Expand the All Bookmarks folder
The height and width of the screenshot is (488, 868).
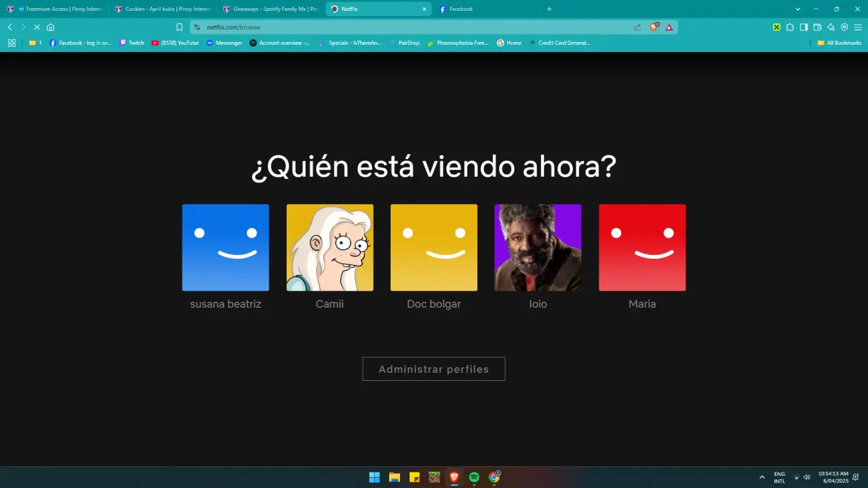(x=839, y=43)
